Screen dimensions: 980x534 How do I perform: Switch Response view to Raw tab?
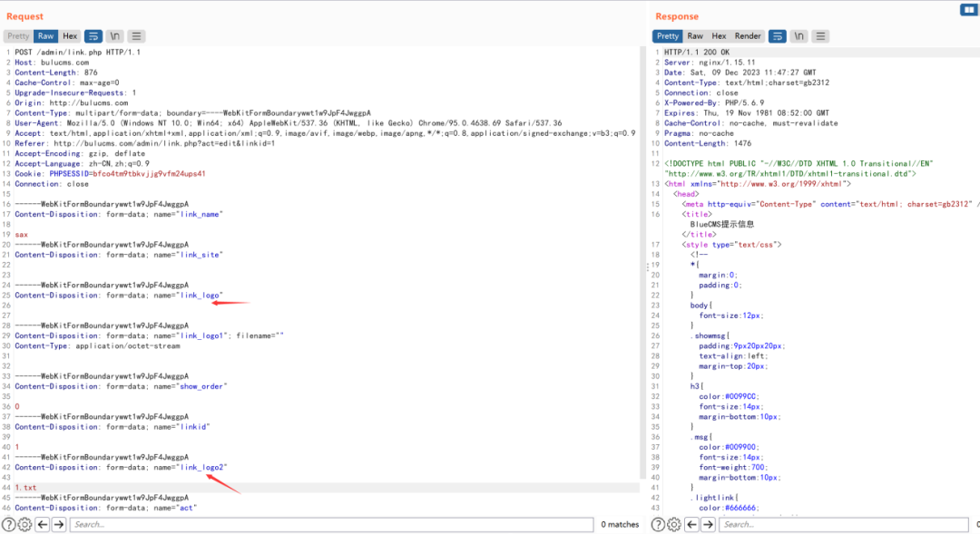click(695, 36)
